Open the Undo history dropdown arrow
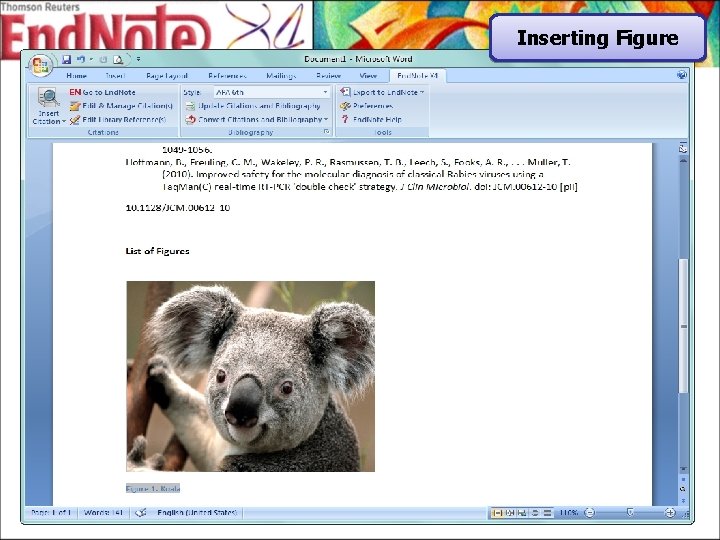 tap(91, 59)
